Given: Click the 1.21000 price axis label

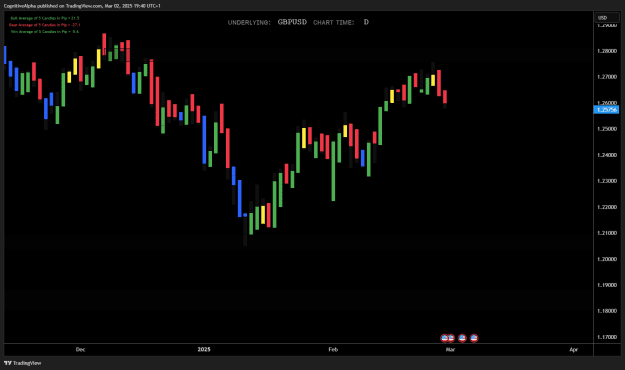Looking at the screenshot, I should pyautogui.click(x=607, y=233).
